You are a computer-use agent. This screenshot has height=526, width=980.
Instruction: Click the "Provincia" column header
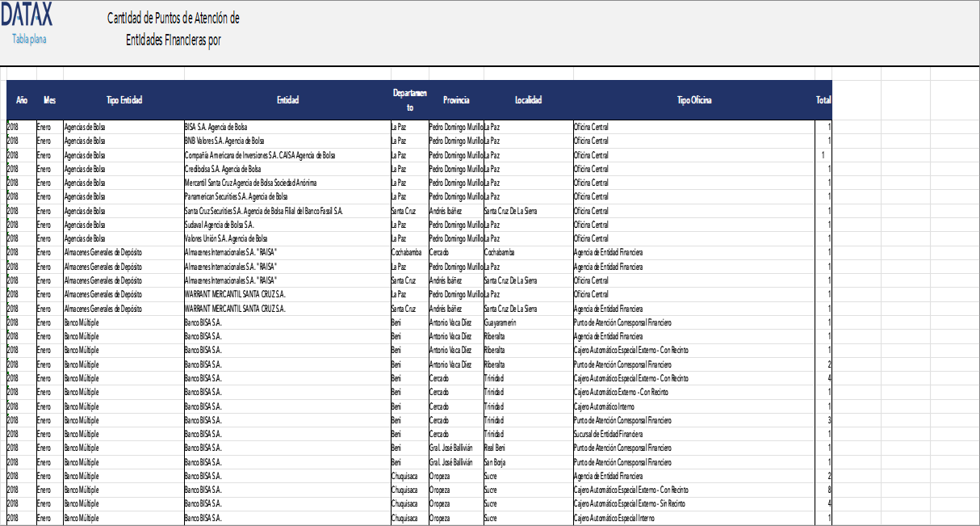[456, 100]
